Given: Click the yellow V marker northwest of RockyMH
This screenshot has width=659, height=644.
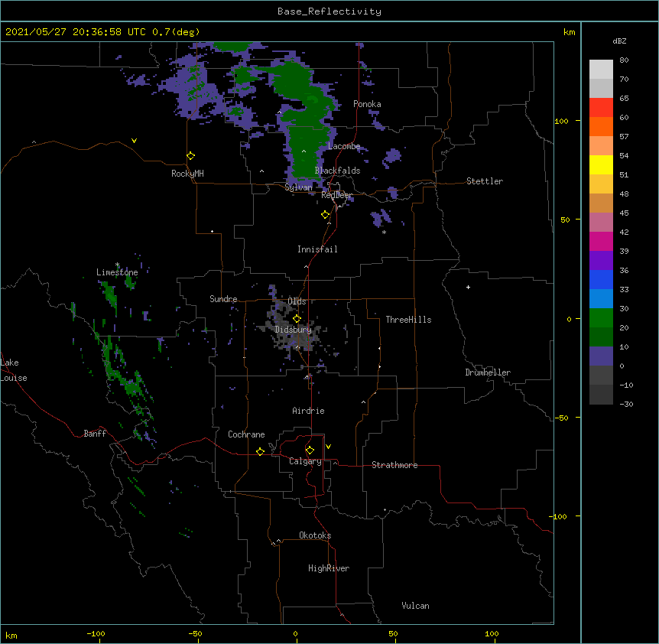Looking at the screenshot, I should click(134, 141).
